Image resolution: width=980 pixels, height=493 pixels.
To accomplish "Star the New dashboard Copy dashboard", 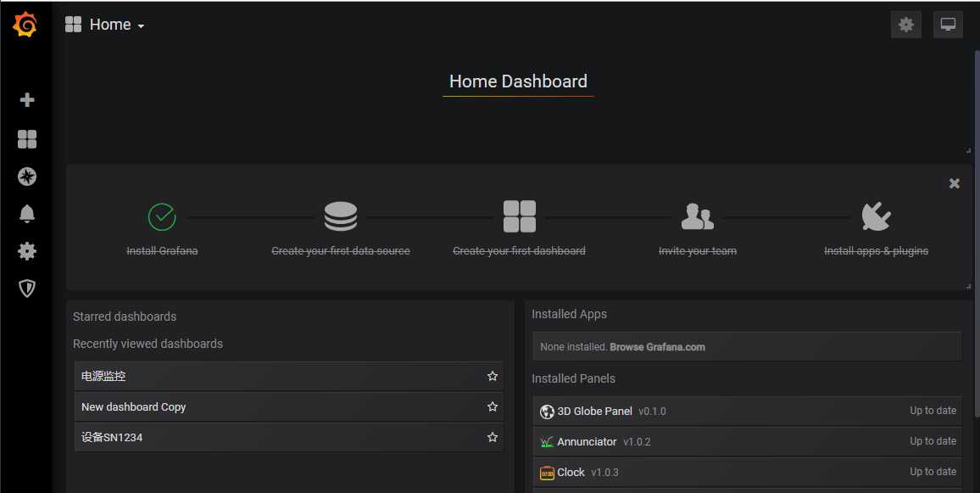I will [493, 406].
